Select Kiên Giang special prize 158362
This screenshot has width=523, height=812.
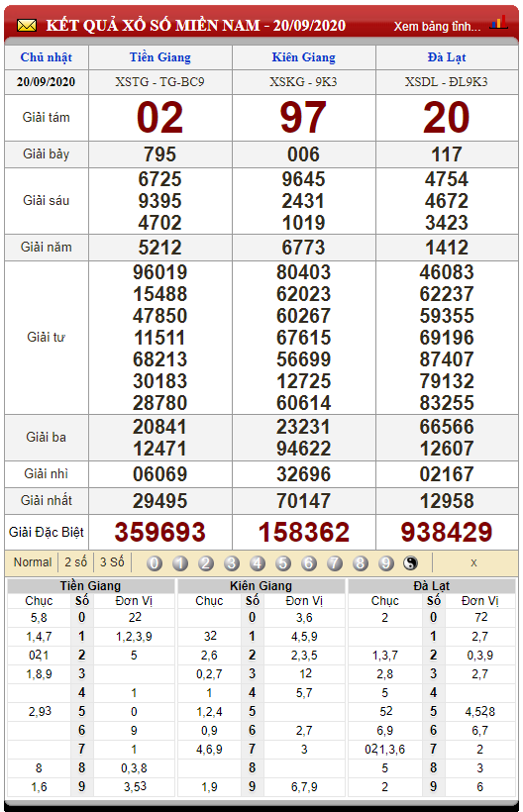pyautogui.click(x=304, y=532)
